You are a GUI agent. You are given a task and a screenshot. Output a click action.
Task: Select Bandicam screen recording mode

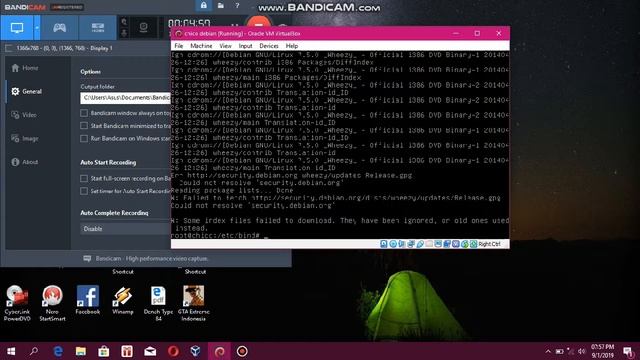(x=17, y=28)
